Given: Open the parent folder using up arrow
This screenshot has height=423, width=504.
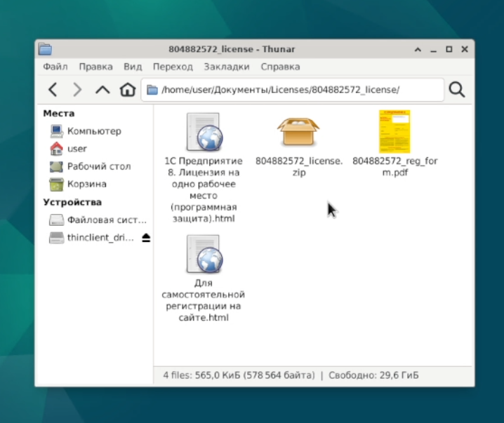Looking at the screenshot, I should point(102,90).
